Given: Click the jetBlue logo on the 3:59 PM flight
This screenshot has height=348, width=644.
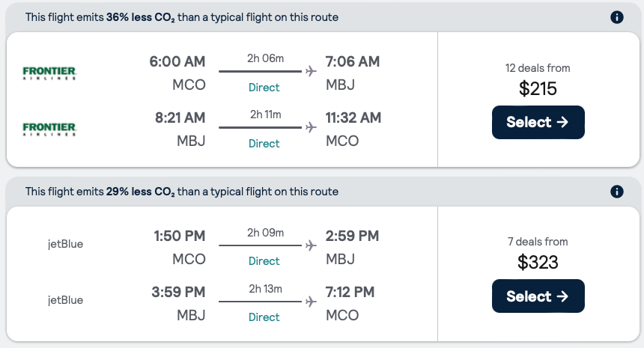Looking at the screenshot, I should pyautogui.click(x=65, y=300).
